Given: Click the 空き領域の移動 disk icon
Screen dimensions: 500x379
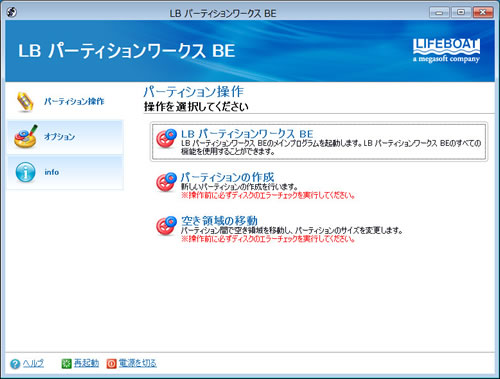Looking at the screenshot, I should [x=166, y=226].
